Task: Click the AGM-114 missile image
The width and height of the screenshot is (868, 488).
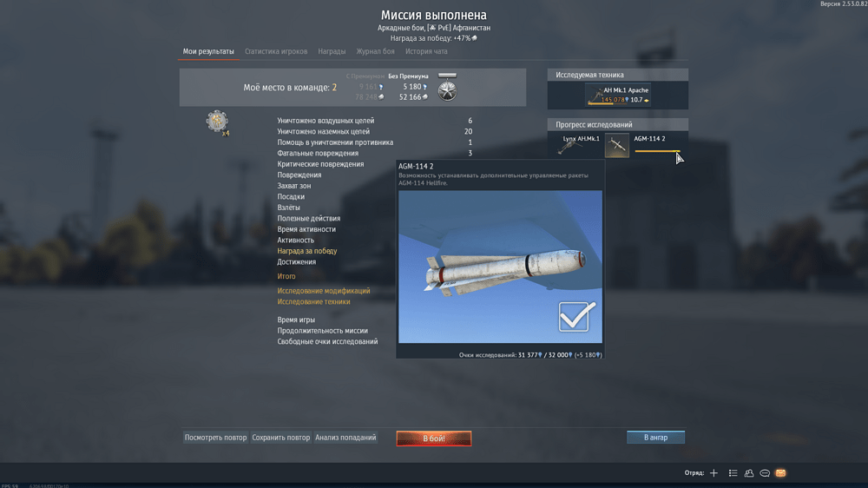Action: point(501,267)
